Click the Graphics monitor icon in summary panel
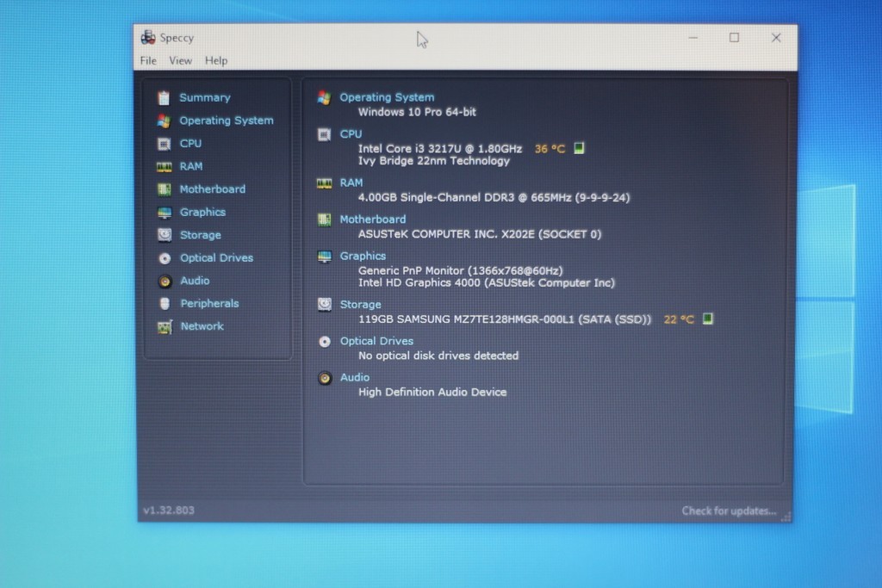This screenshot has height=588, width=882. tap(325, 257)
